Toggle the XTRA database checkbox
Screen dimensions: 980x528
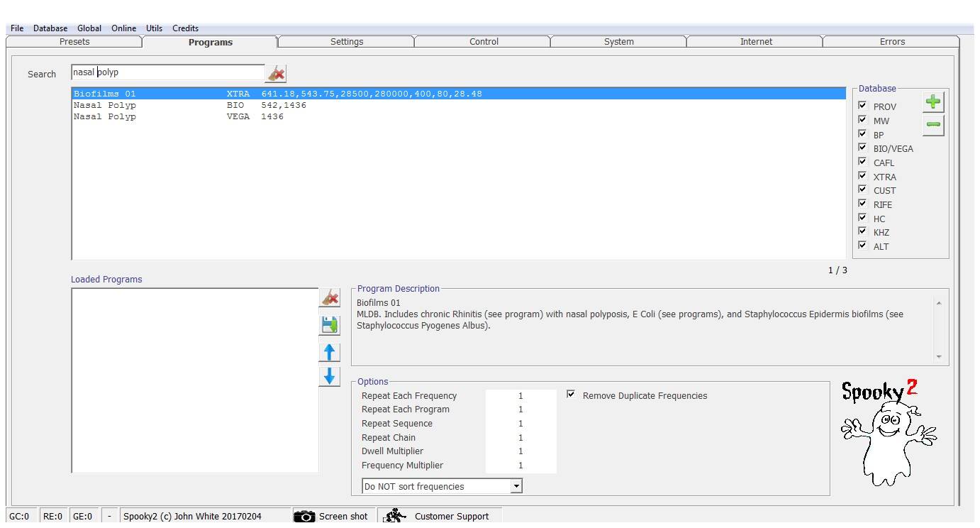point(862,175)
